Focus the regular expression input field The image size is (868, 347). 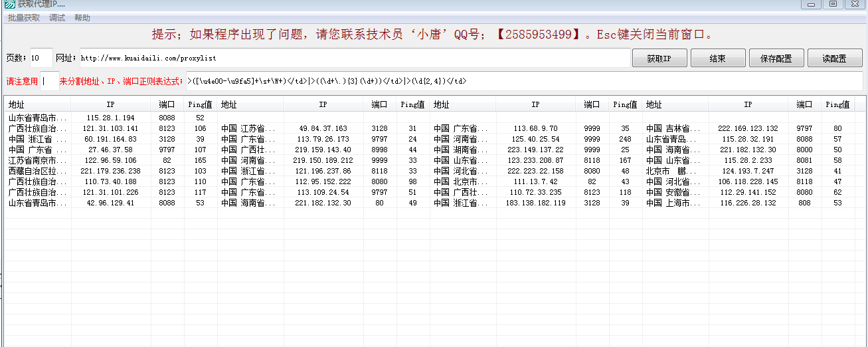tap(524, 82)
